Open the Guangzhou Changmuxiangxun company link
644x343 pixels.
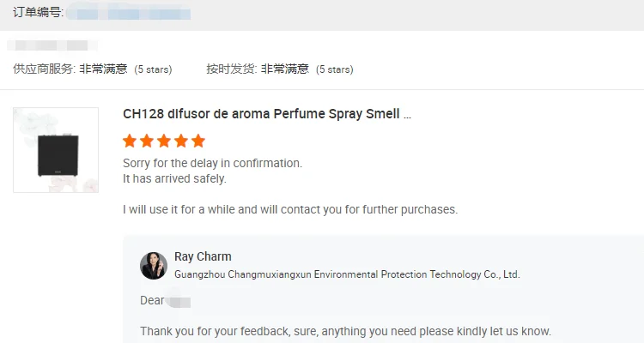click(x=347, y=274)
